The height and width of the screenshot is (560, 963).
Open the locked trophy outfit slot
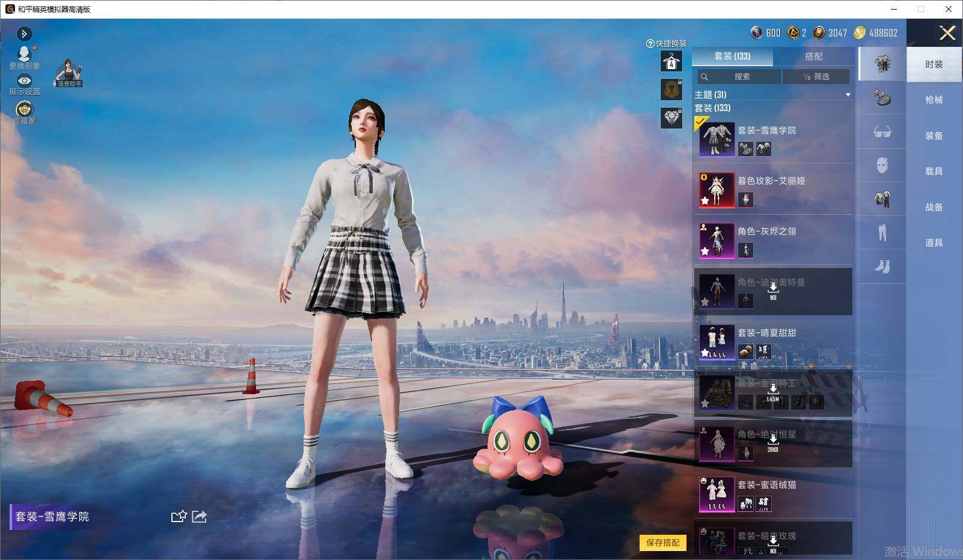(x=671, y=90)
